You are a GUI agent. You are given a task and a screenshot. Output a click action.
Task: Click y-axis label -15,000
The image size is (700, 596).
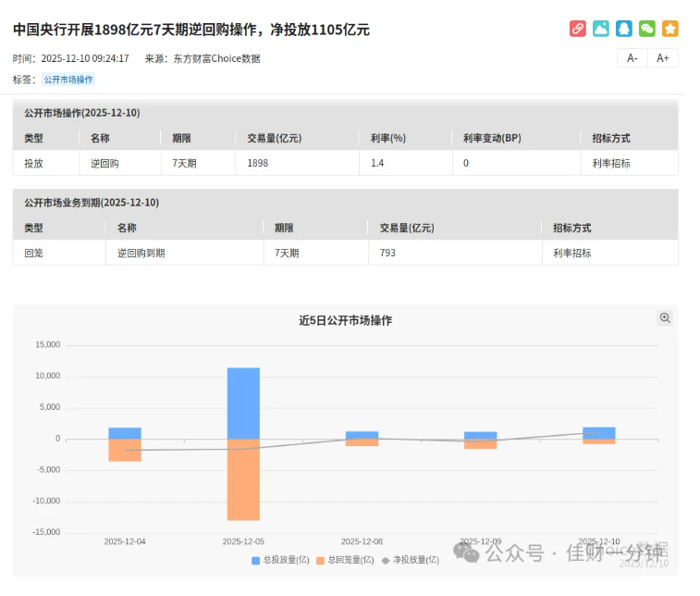click(x=46, y=532)
